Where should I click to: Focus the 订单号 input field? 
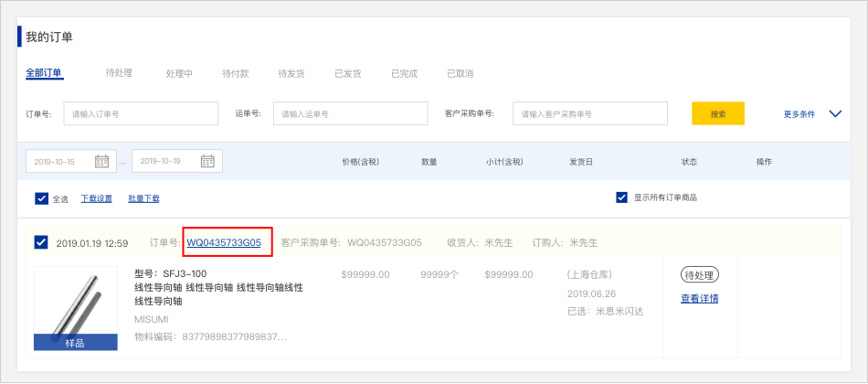[141, 113]
